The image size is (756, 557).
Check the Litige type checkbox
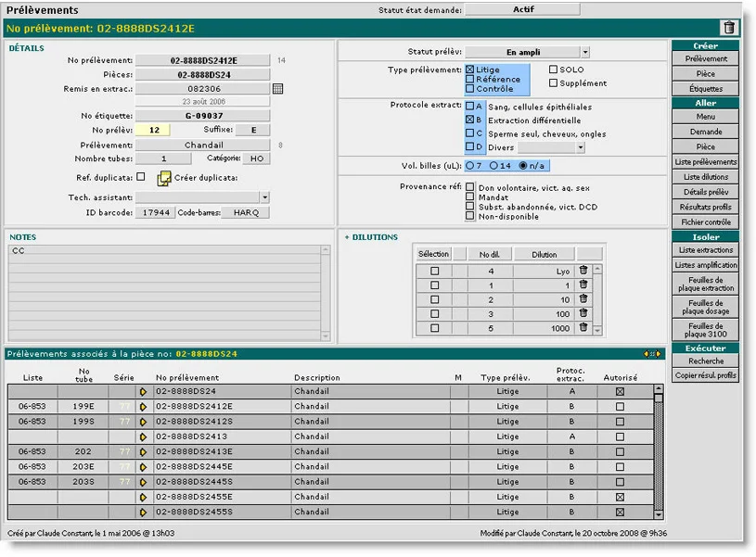coord(469,70)
